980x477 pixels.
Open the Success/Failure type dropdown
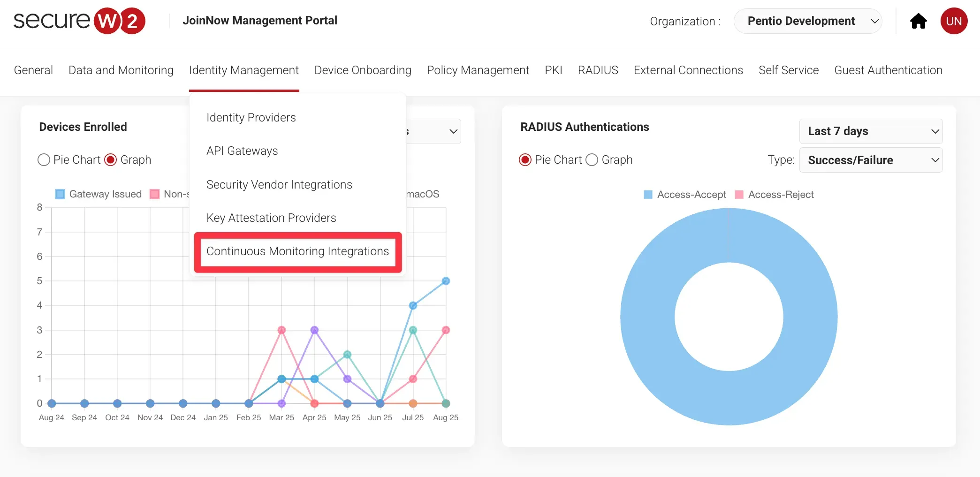(871, 160)
